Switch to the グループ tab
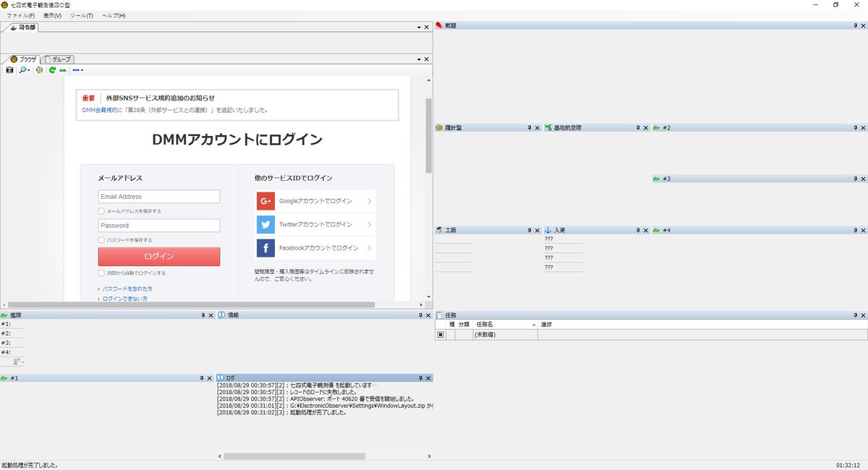 pyautogui.click(x=58, y=59)
